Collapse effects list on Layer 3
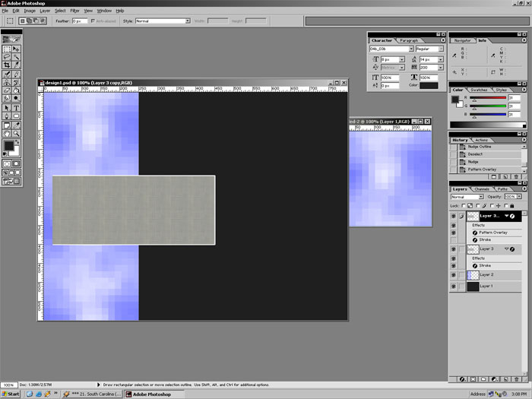Screen dimensions: 532x399 506,249
